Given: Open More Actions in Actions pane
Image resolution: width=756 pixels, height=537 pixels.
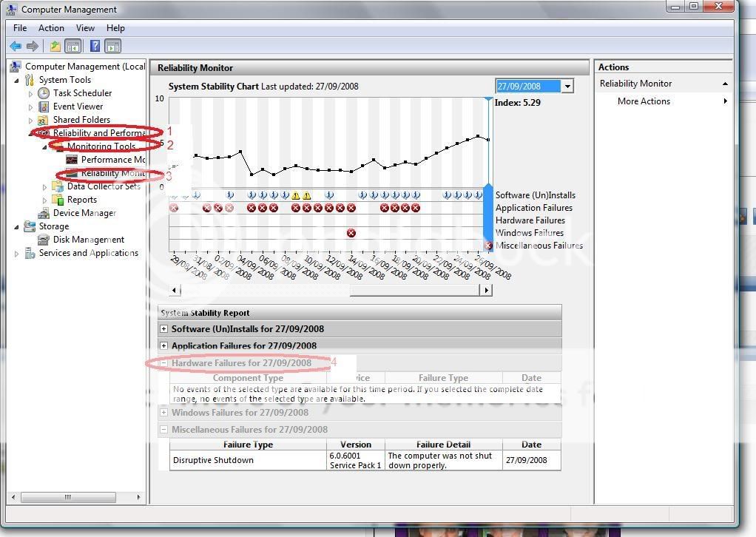Looking at the screenshot, I should pos(644,101).
